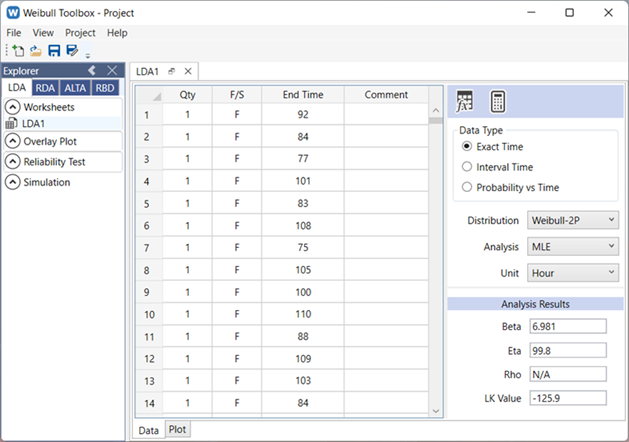
Task: Open the calculator icon in the analysis panel
Action: point(497,101)
